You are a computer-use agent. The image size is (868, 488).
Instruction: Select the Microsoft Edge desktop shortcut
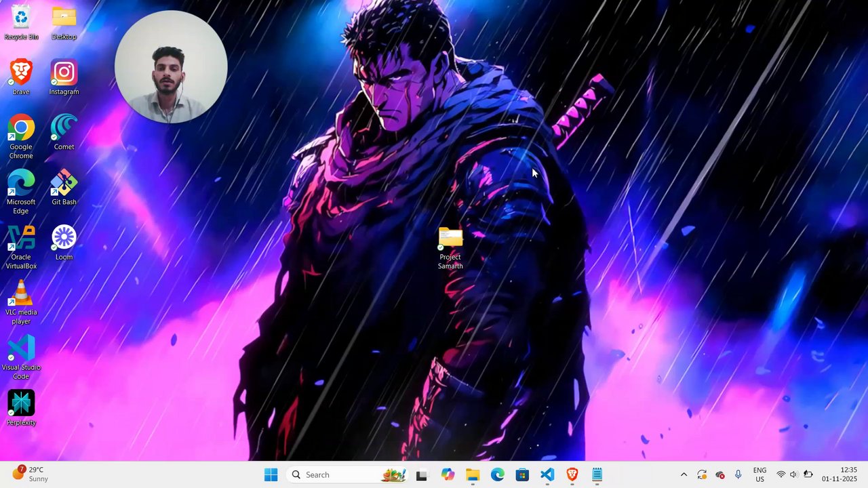[21, 192]
